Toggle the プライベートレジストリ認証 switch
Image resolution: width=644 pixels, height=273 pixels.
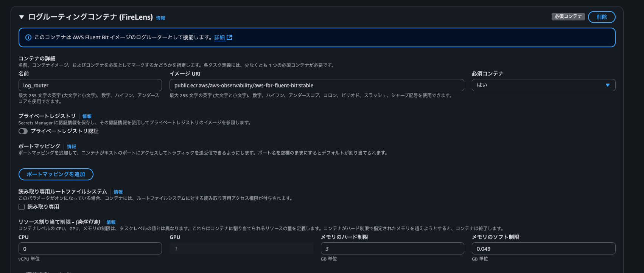click(x=23, y=131)
